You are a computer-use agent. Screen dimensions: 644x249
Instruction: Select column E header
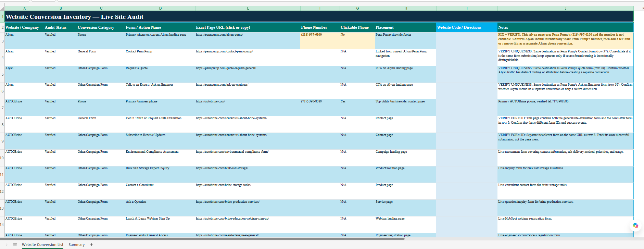[248, 8]
